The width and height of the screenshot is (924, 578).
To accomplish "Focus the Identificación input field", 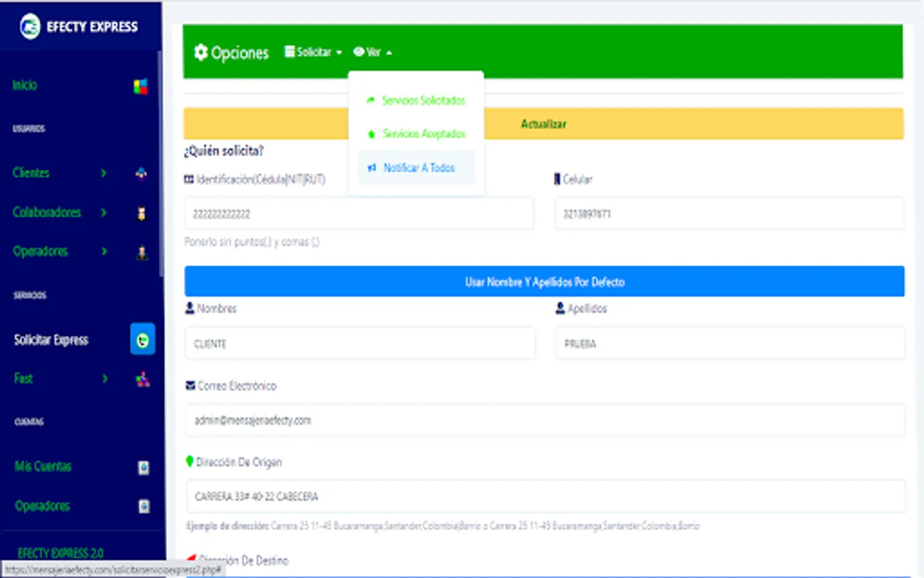I will coord(359,213).
